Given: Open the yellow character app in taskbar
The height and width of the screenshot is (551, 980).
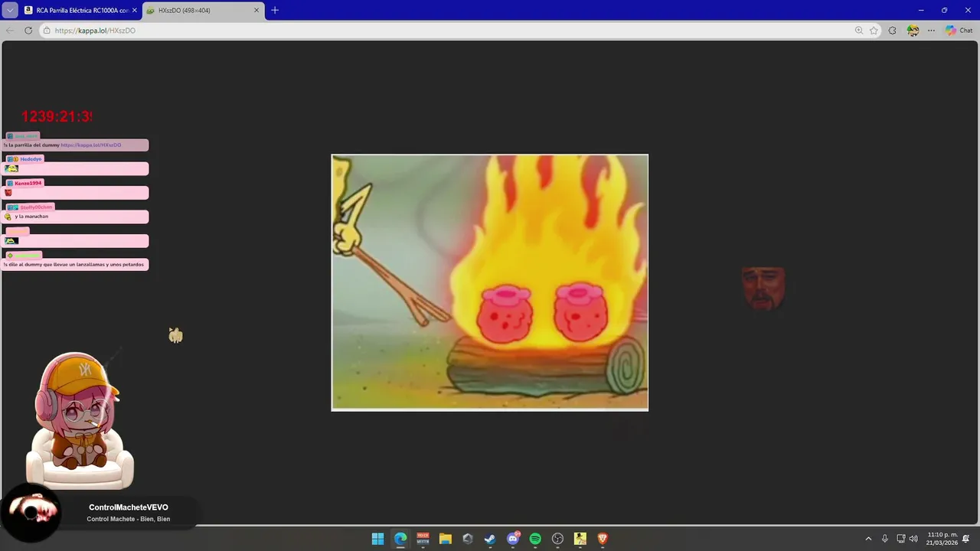Looking at the screenshot, I should [x=580, y=539].
